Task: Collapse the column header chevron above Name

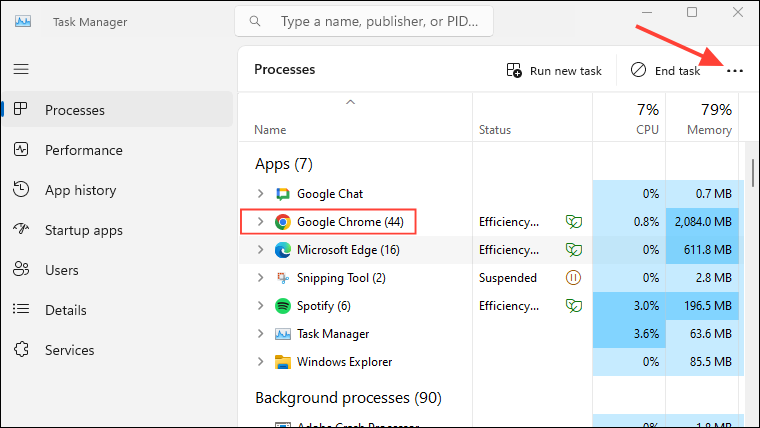Action: point(350,102)
